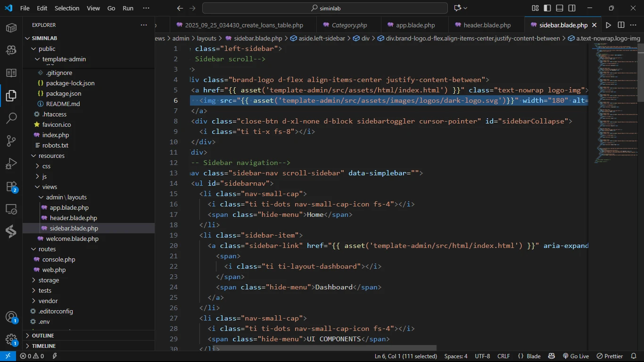This screenshot has height=362, width=644.
Task: Click the split editor right icon
Action: (621, 25)
